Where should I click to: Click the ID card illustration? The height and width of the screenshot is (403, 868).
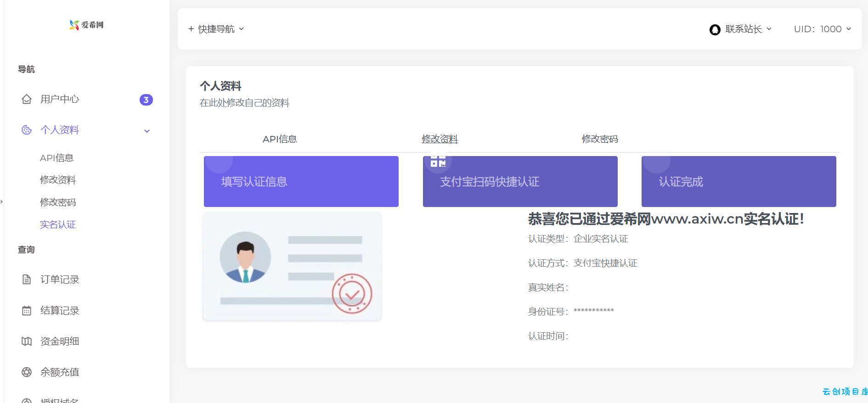[x=292, y=267]
